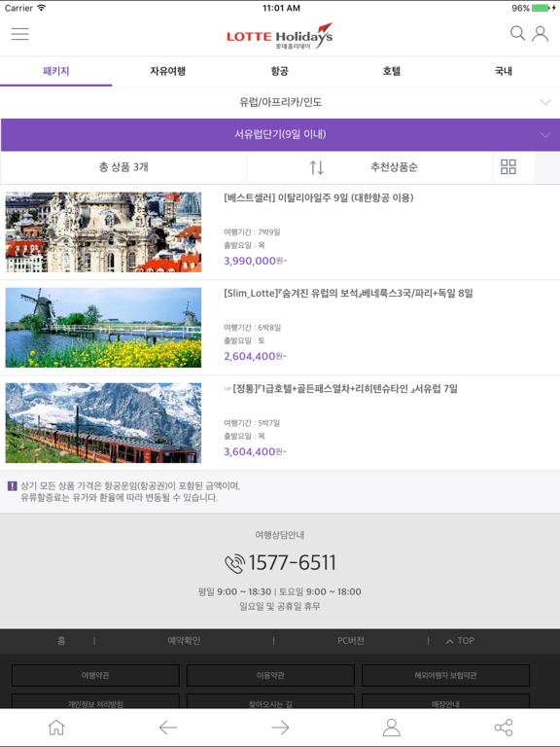
Task: Select the 항공 tab
Action: pos(280,71)
